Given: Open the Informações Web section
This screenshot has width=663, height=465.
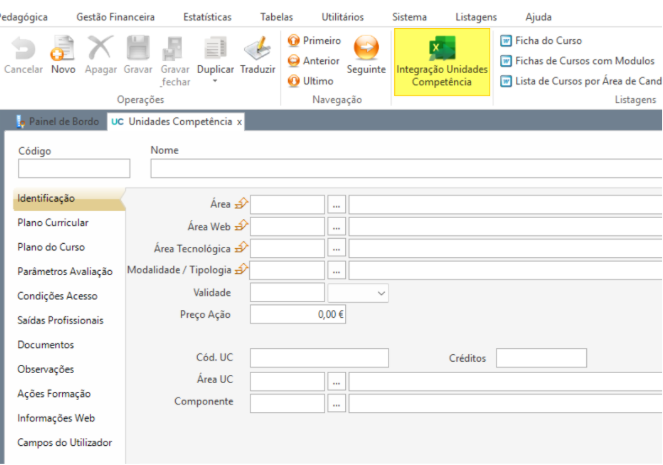Looking at the screenshot, I should pyautogui.click(x=56, y=418).
